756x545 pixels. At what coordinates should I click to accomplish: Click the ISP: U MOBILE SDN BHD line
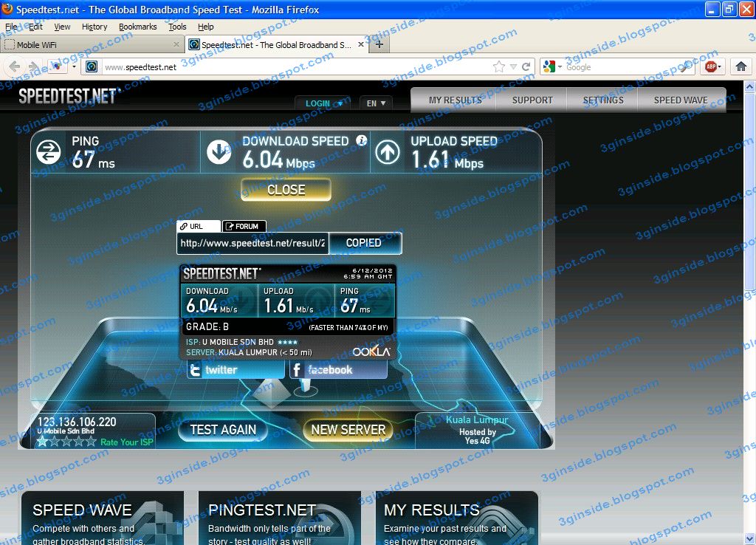[241, 341]
